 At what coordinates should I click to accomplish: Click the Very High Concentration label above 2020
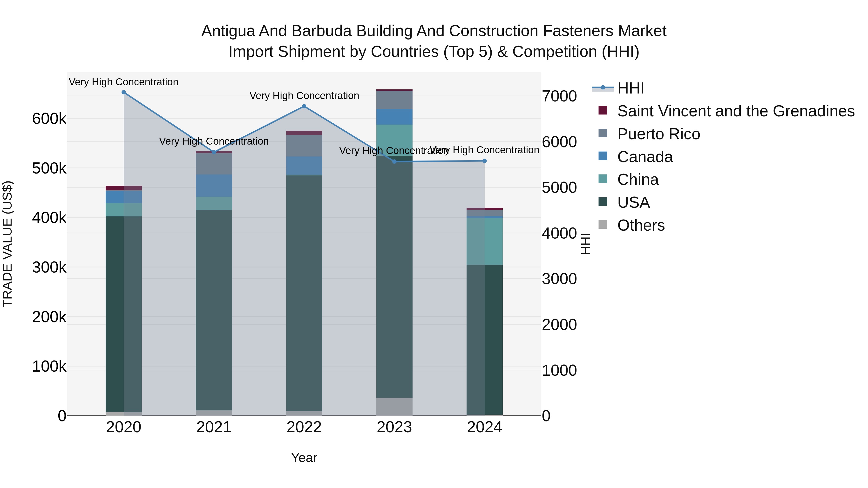click(x=124, y=82)
